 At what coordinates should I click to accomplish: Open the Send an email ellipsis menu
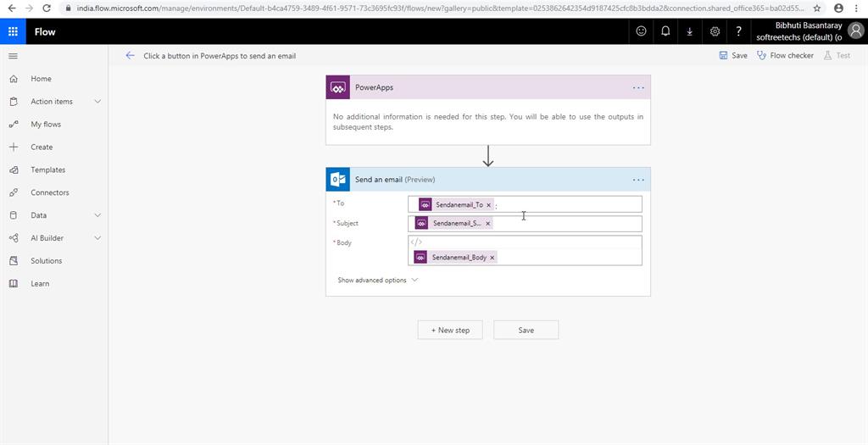click(638, 180)
